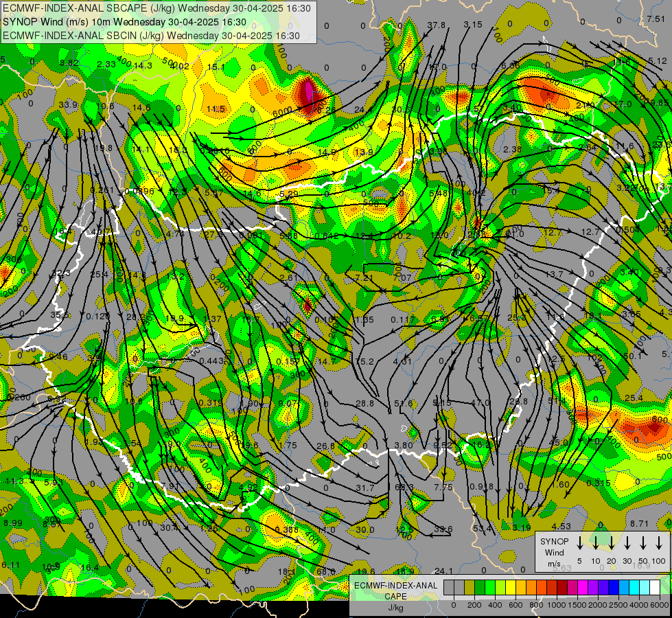Click the station value '3.15'
Viewport: 672px width, 618px height.
coord(473,25)
